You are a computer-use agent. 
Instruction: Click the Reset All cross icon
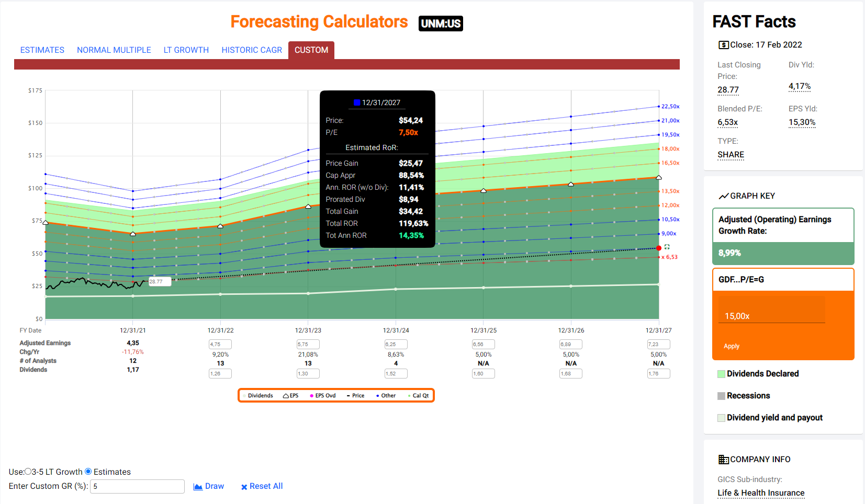244,487
